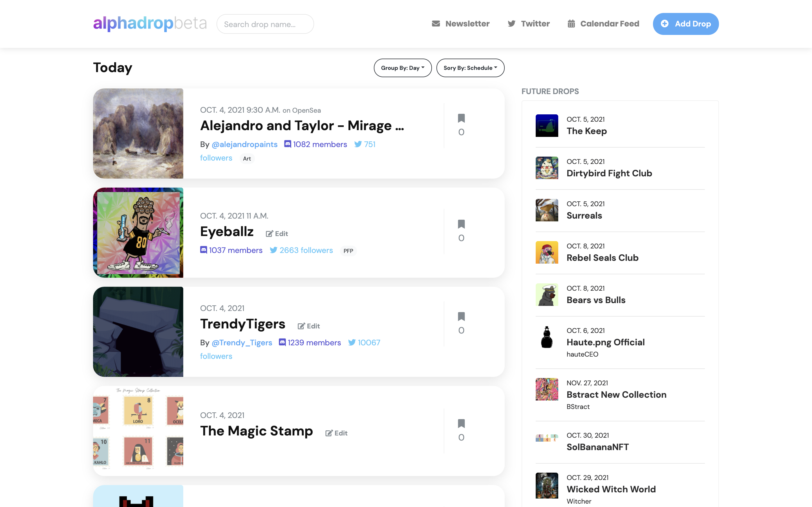Toggle the PFP tag on Eyeballz
This screenshot has width=812, height=507.
[x=348, y=250]
